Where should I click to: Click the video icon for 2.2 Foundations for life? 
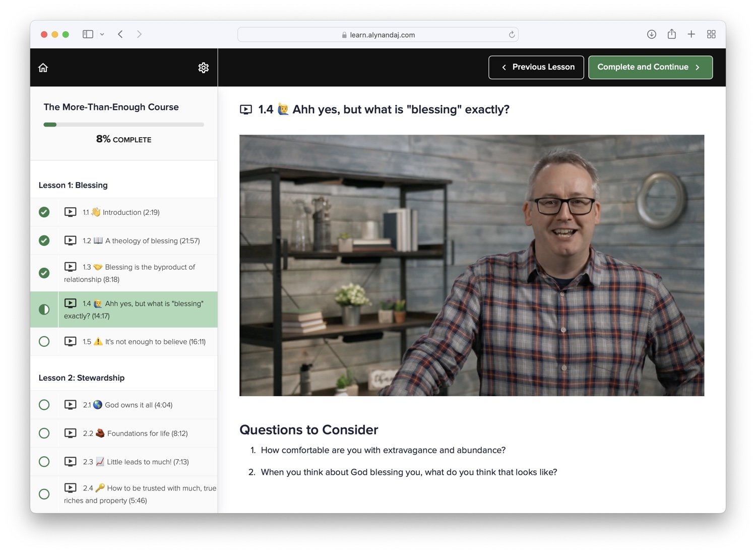click(x=71, y=433)
